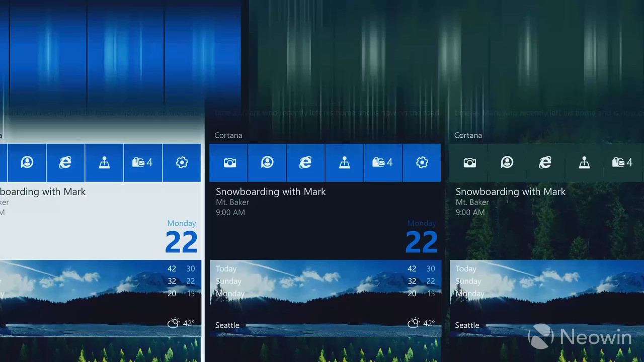The image size is (644, 362).
Task: Open People icon in the forest-background panel
Action: pos(507,162)
